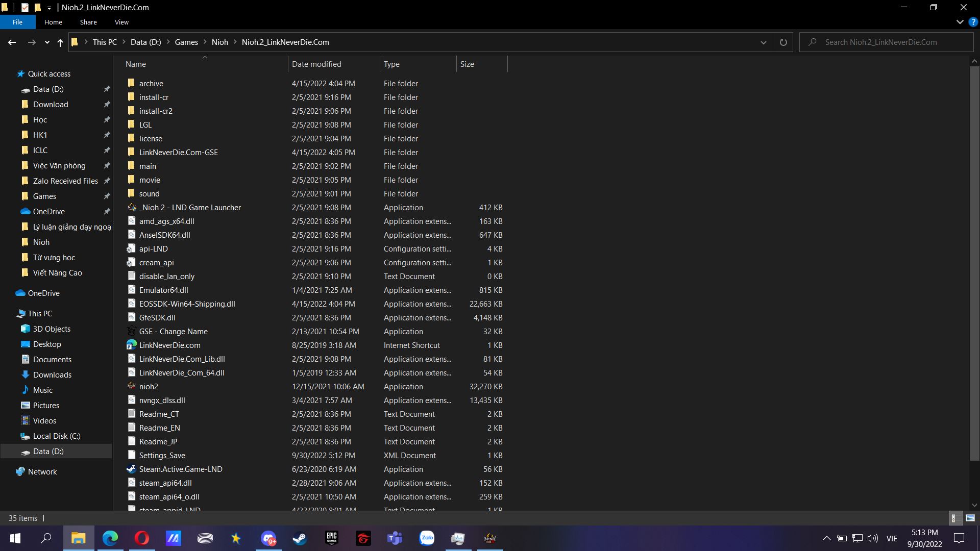Screen dimensions: 980x551
Task: Select Quick access in navigation pane
Action: coord(49,74)
